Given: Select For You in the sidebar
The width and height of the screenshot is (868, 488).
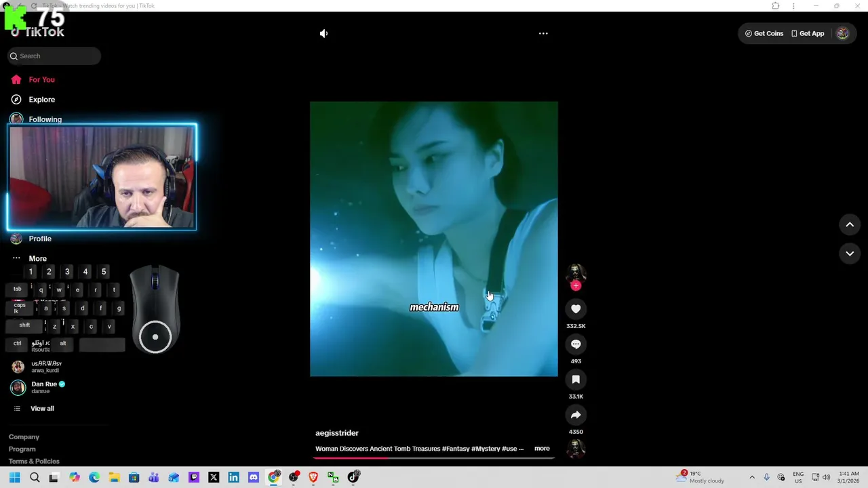Looking at the screenshot, I should click(41, 79).
